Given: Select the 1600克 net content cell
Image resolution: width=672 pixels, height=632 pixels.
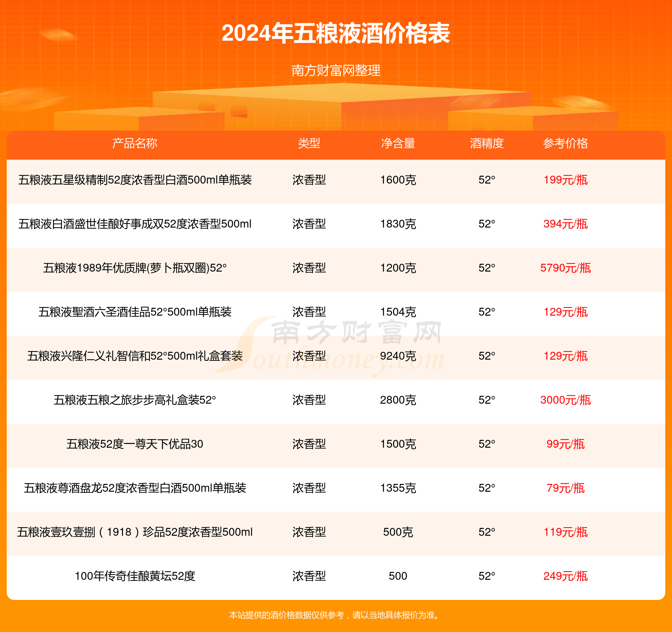Looking at the screenshot, I should 398,180.
